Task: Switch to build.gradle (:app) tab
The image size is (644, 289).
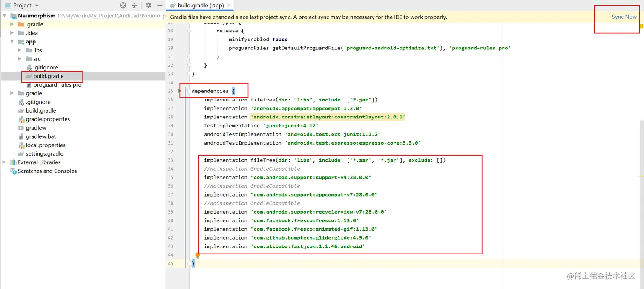Action: tap(201, 6)
